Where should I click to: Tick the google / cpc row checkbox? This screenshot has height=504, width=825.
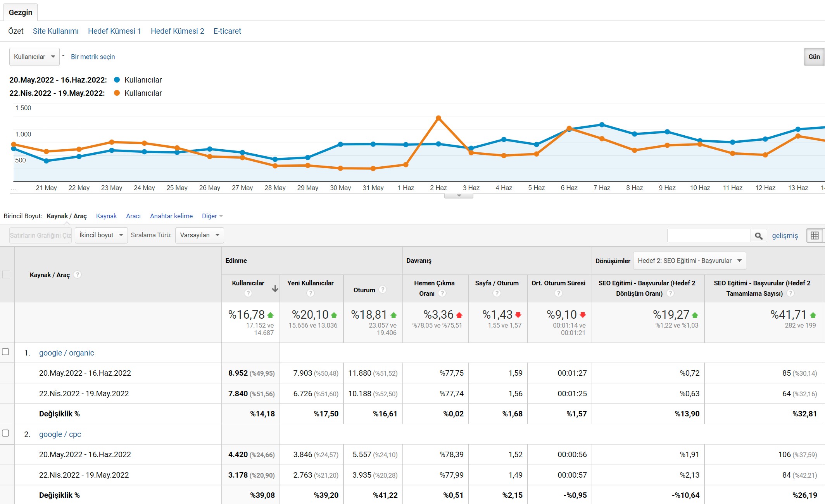click(x=6, y=433)
